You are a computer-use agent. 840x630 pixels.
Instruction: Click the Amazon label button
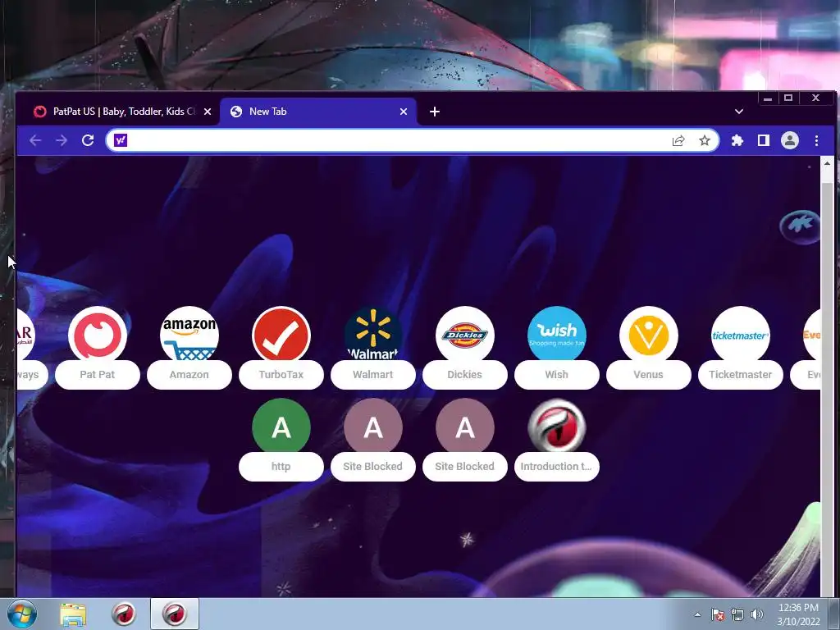(189, 374)
